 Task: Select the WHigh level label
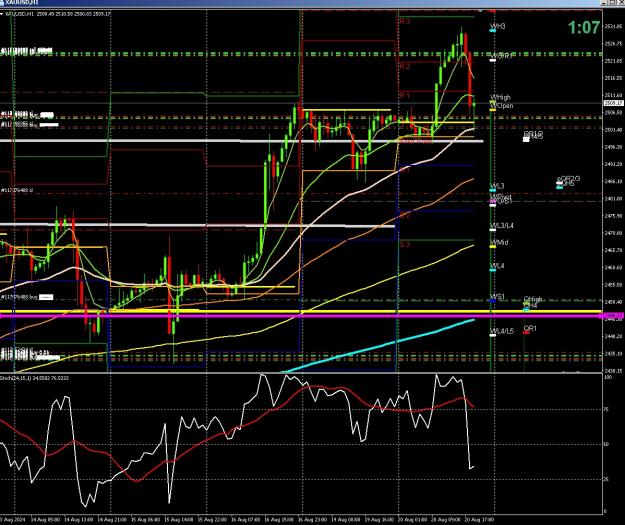point(500,97)
